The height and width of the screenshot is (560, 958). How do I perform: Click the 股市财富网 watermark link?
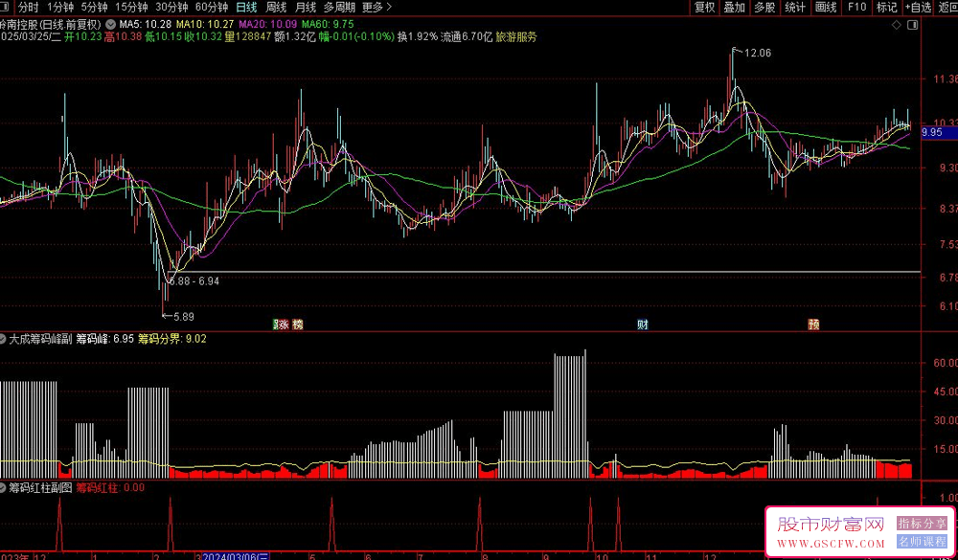[830, 526]
